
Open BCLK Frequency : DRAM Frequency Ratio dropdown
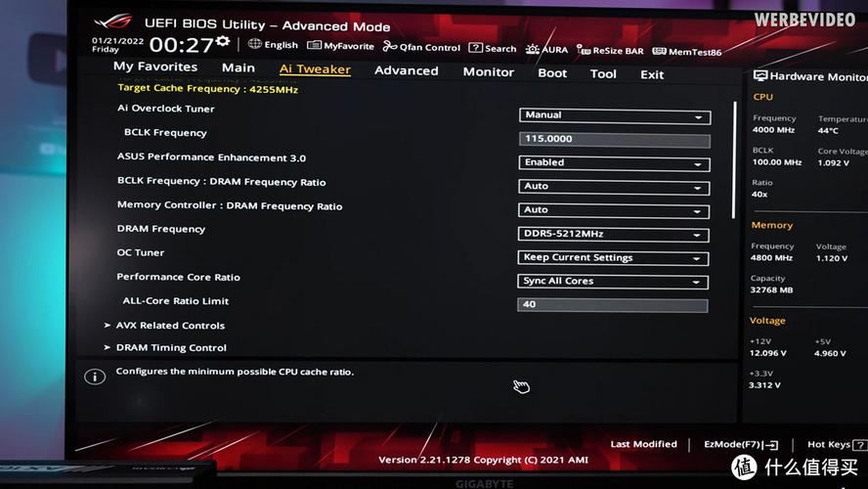pos(614,187)
